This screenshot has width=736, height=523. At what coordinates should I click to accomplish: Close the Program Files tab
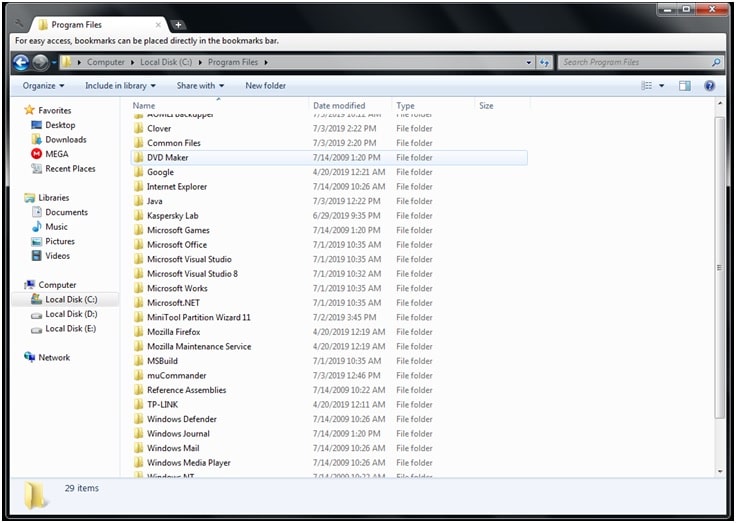pyautogui.click(x=159, y=25)
